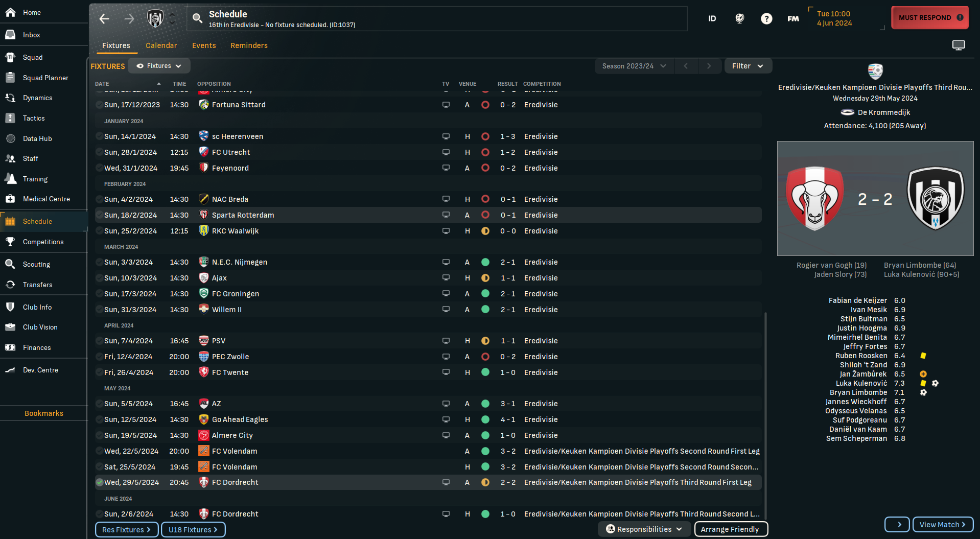Open Club Vision in the sidebar

pos(40,327)
